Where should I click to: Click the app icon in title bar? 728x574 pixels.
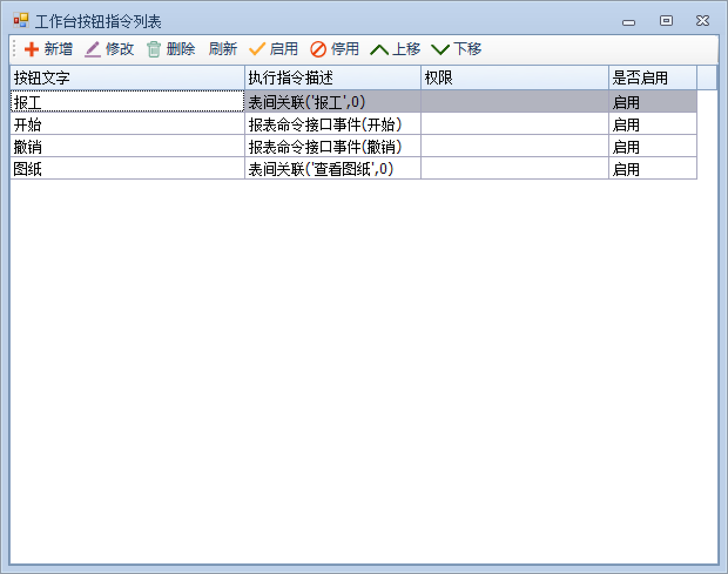pyautogui.click(x=21, y=21)
